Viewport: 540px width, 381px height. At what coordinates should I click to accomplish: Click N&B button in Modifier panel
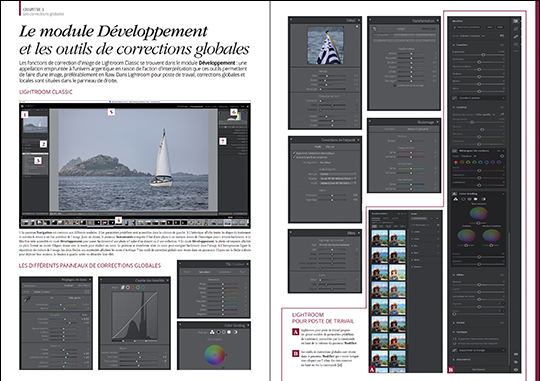coord(500,27)
